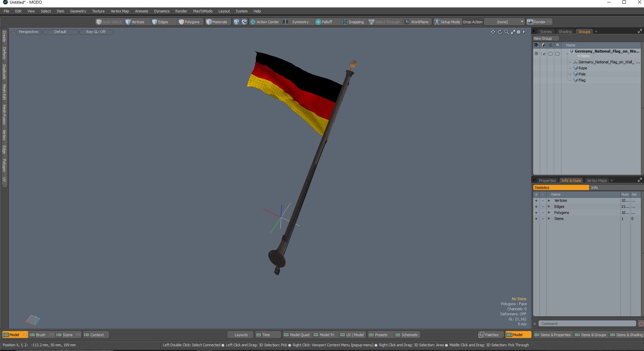The image size is (644, 351).
Task: Open viewport settings gear
Action: 519,32
